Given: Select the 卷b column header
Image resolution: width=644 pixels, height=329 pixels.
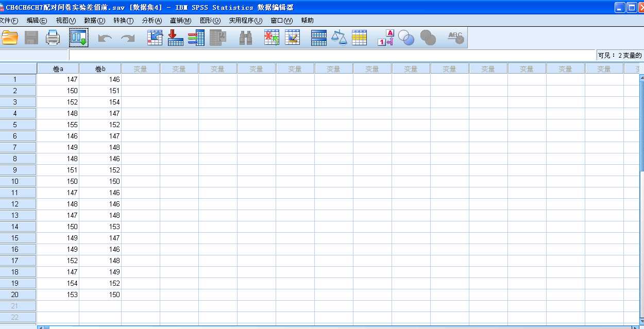Looking at the screenshot, I should coord(100,68).
